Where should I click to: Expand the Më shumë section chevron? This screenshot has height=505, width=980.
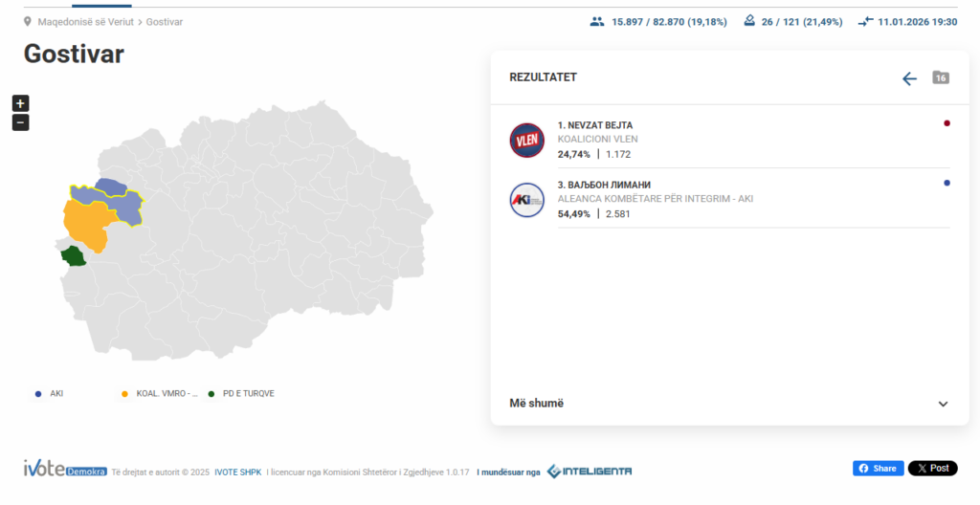tap(943, 404)
